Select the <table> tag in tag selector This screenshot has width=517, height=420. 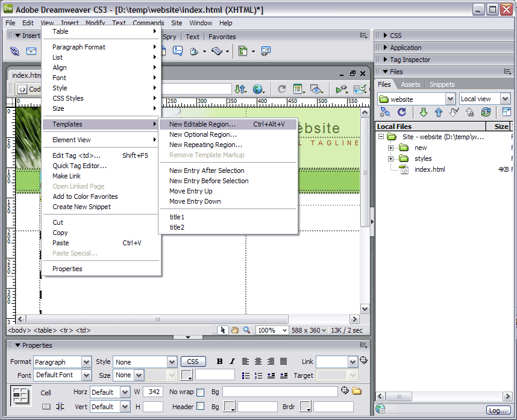tap(45, 330)
